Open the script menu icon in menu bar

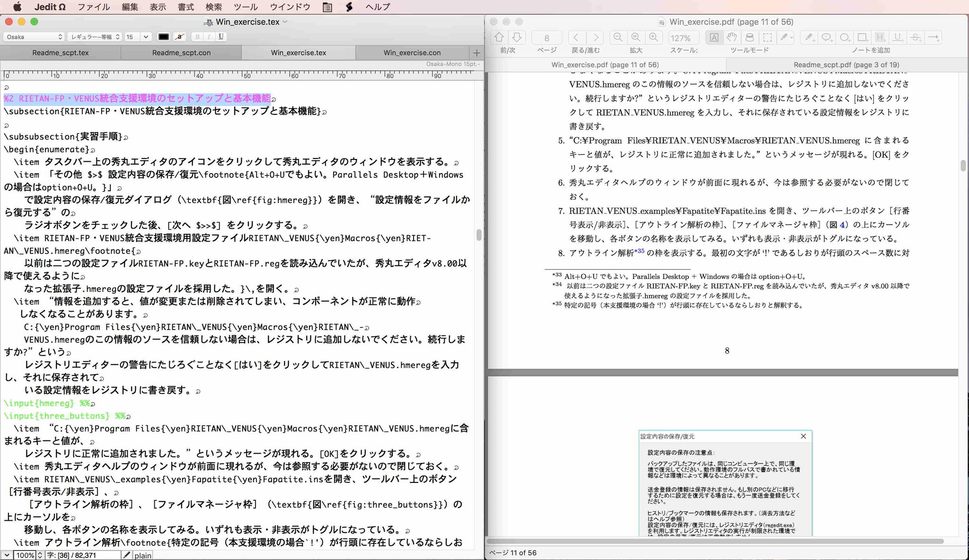[x=349, y=7]
